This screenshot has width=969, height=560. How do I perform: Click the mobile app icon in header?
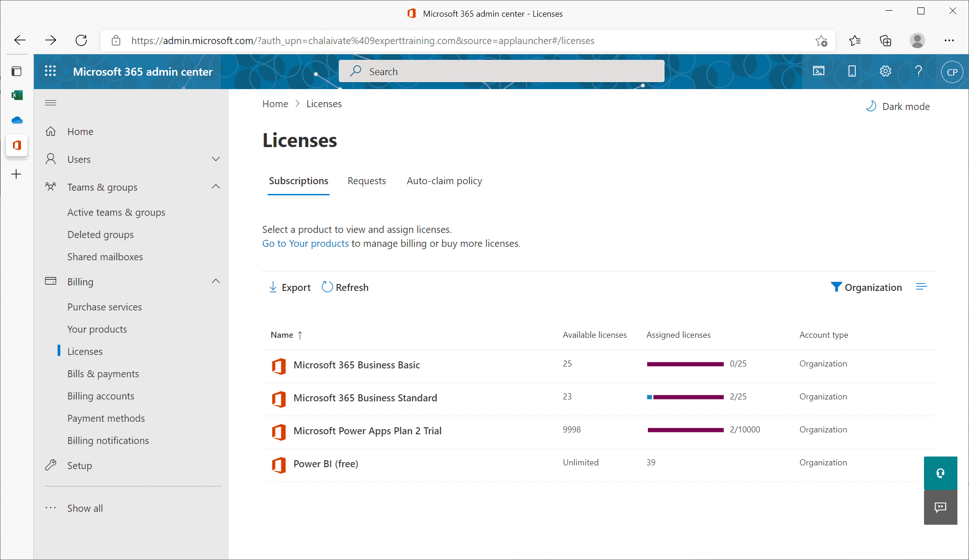[x=852, y=71]
